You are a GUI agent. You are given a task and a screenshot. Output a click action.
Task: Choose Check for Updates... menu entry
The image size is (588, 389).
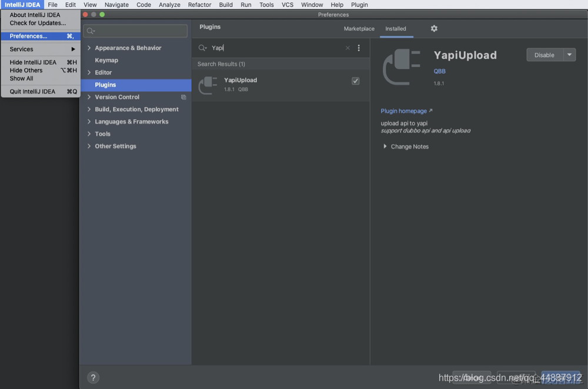pos(41,23)
